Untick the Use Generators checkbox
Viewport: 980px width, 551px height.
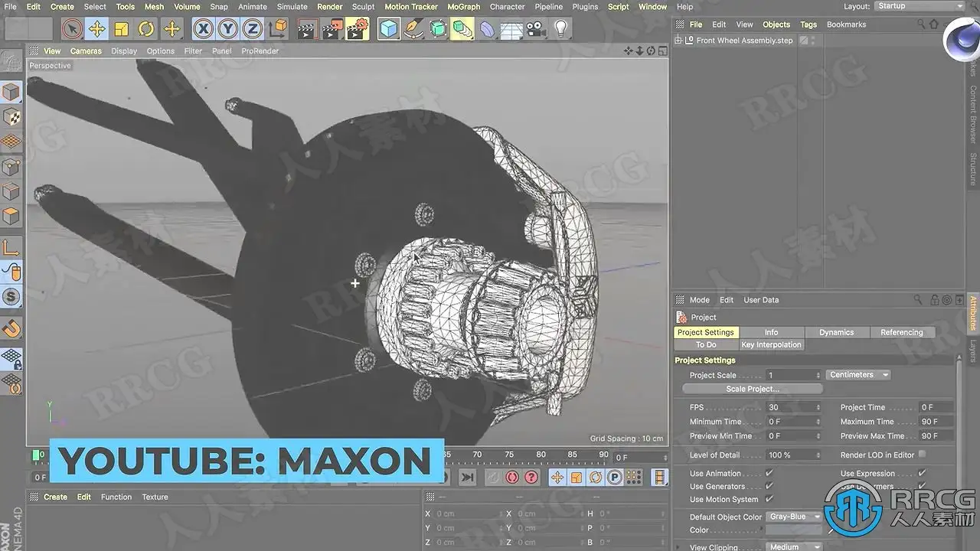coord(769,487)
